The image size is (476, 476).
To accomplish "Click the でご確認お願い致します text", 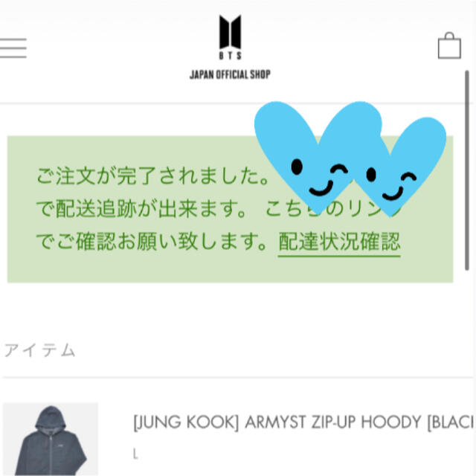I will pos(152,242).
